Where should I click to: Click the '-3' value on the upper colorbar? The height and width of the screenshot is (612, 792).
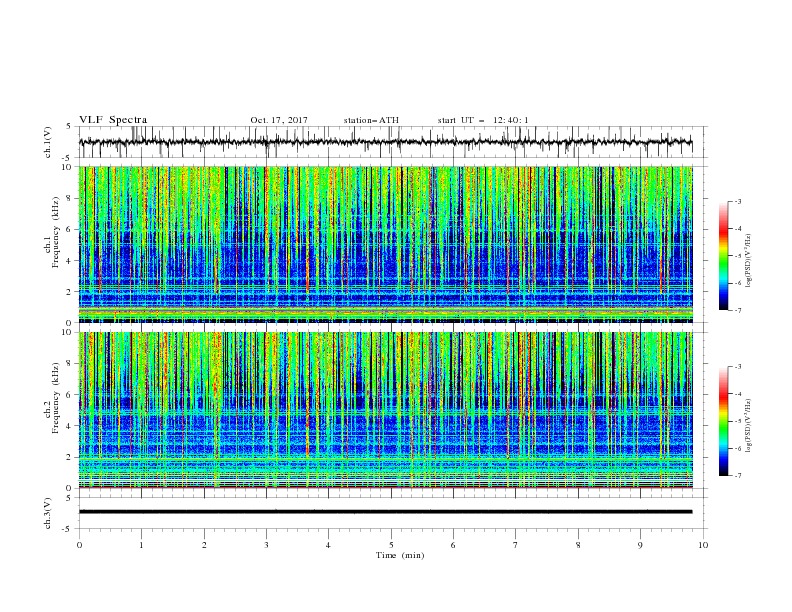[737, 201]
